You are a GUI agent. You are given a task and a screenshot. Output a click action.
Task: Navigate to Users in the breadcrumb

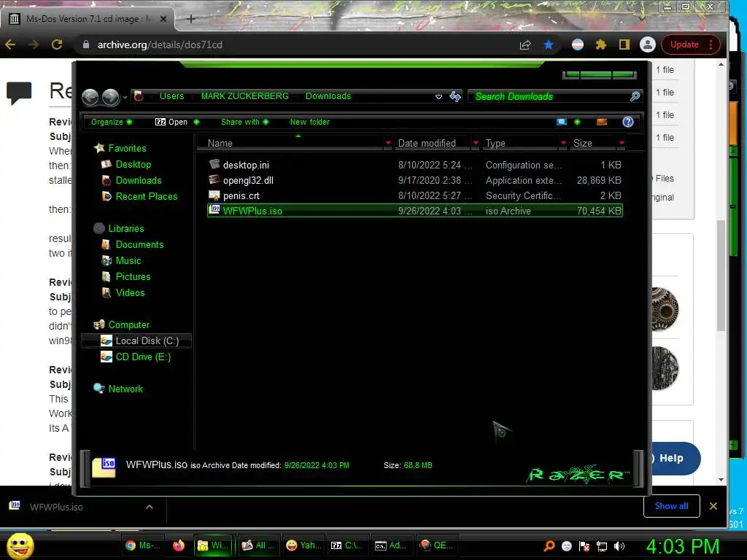(171, 96)
